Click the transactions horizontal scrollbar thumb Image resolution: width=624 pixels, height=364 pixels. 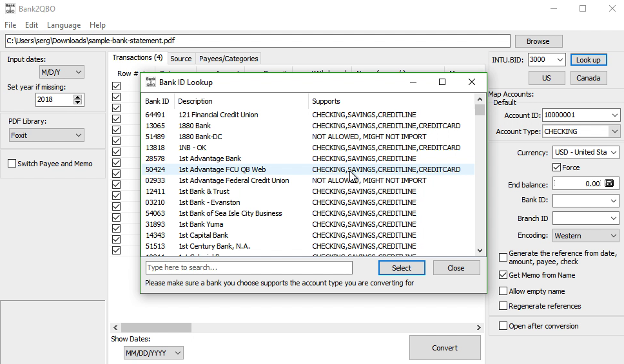pyautogui.click(x=156, y=327)
